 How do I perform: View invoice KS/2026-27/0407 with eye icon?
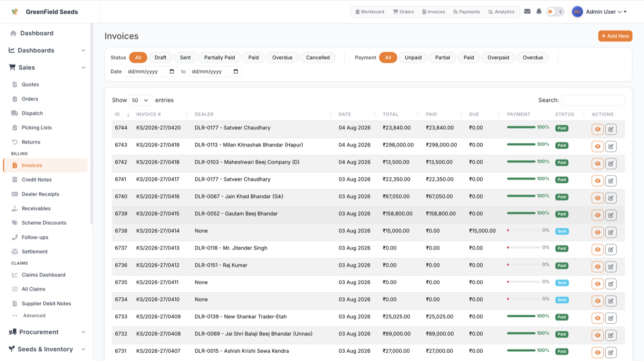pyautogui.click(x=598, y=353)
